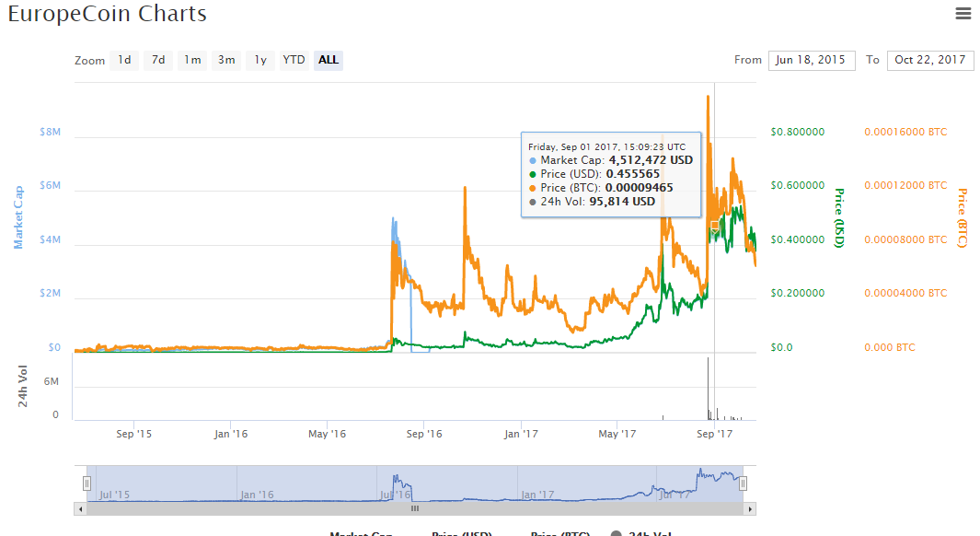Select the 1d zoom button
980x536 pixels.
[124, 60]
